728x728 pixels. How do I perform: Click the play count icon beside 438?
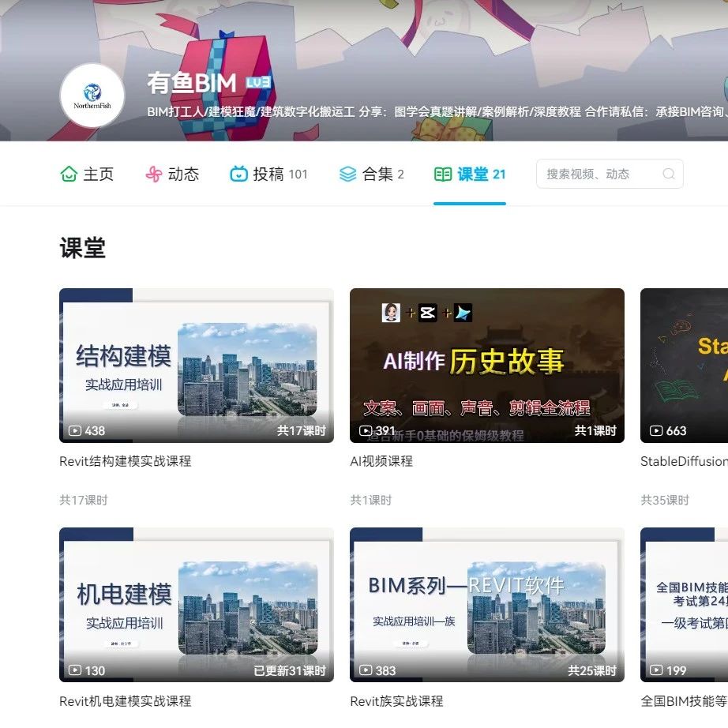tap(75, 431)
